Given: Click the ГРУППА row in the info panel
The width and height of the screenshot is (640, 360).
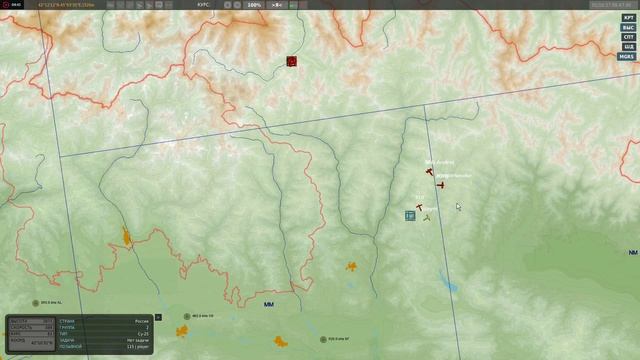Looking at the screenshot, I should [x=104, y=327].
